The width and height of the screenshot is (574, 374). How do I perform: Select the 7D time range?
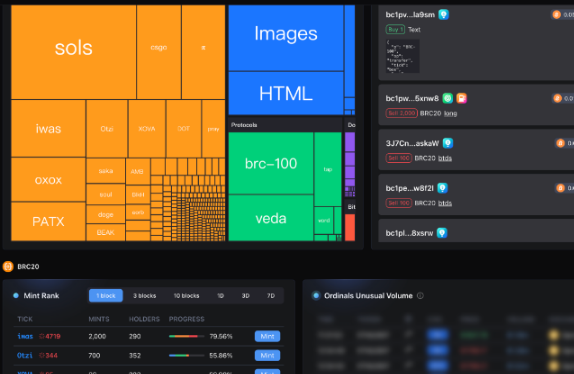tap(271, 296)
